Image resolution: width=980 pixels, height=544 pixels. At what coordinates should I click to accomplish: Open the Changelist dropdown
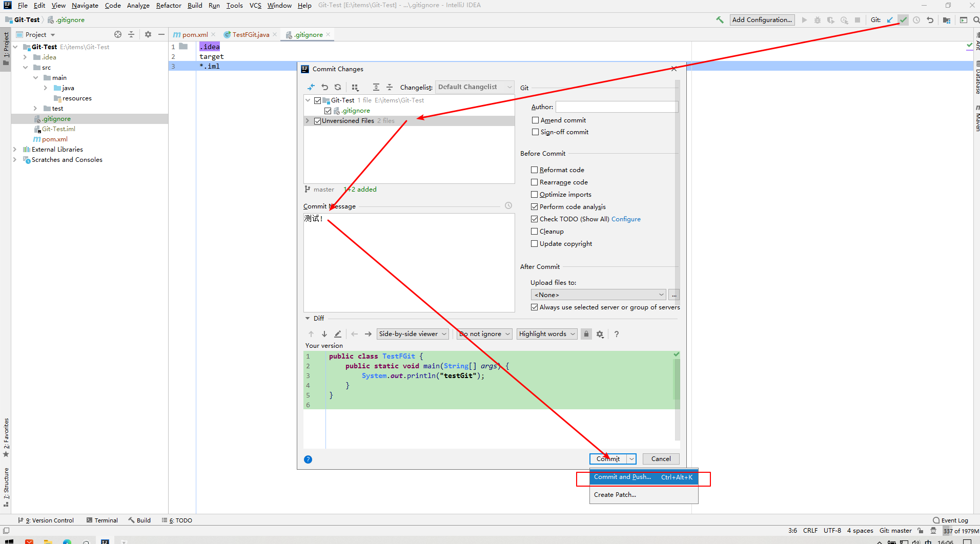click(x=475, y=87)
